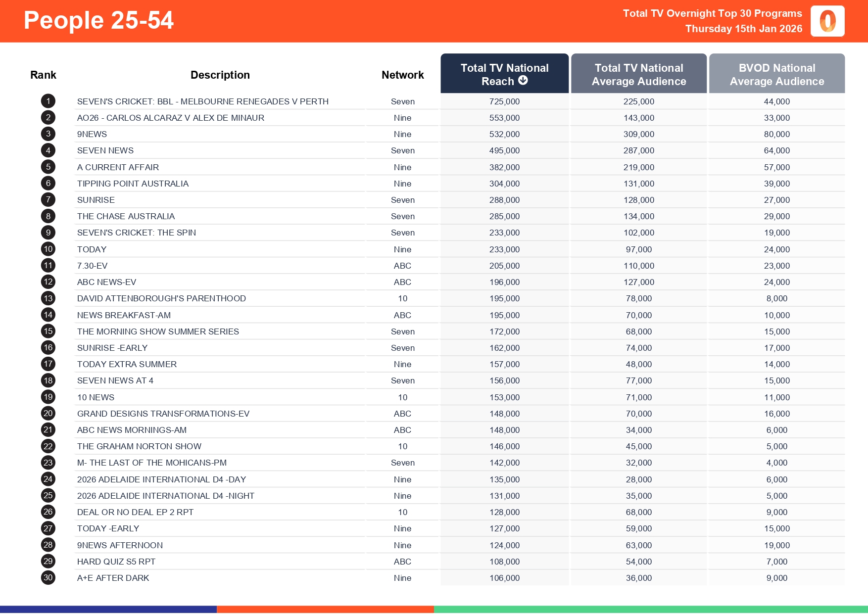Click the 725,000 reach value for BBL cricket

pyautogui.click(x=504, y=101)
